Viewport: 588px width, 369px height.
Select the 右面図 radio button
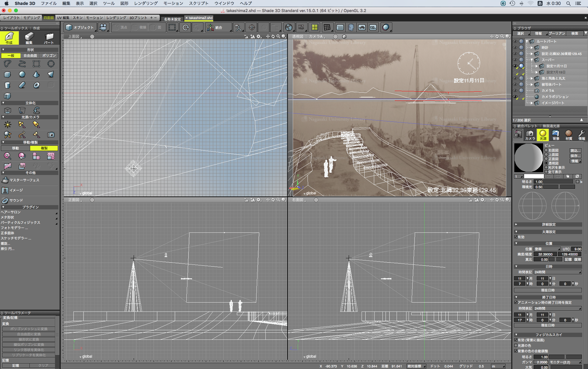point(546,150)
